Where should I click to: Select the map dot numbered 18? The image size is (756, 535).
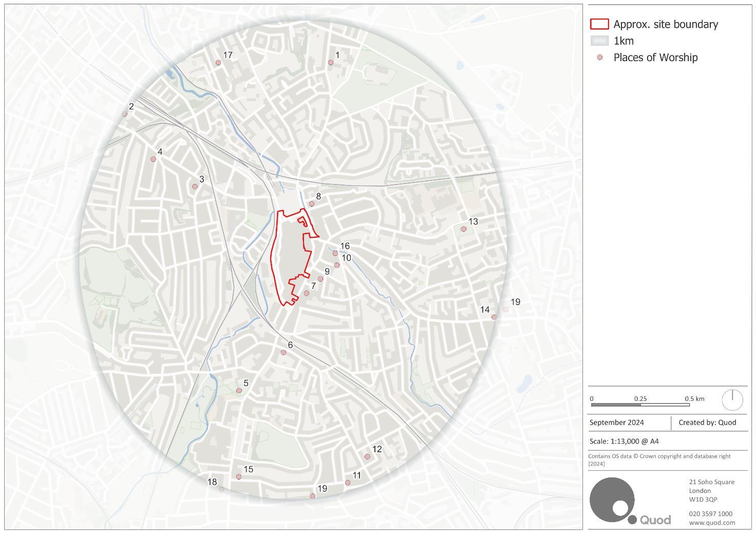(x=222, y=489)
